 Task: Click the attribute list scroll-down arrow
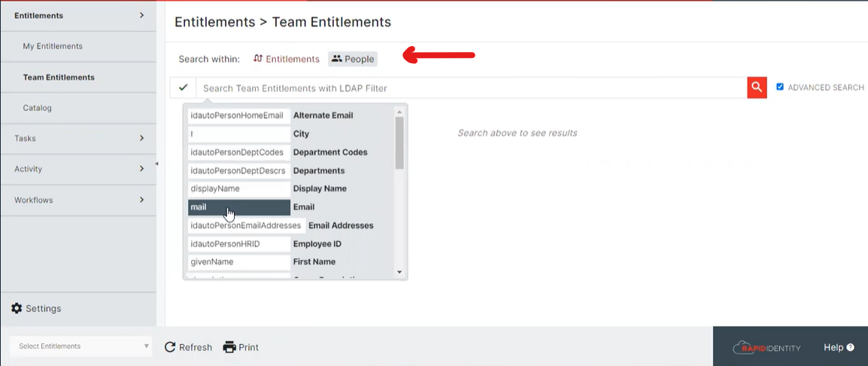point(399,273)
